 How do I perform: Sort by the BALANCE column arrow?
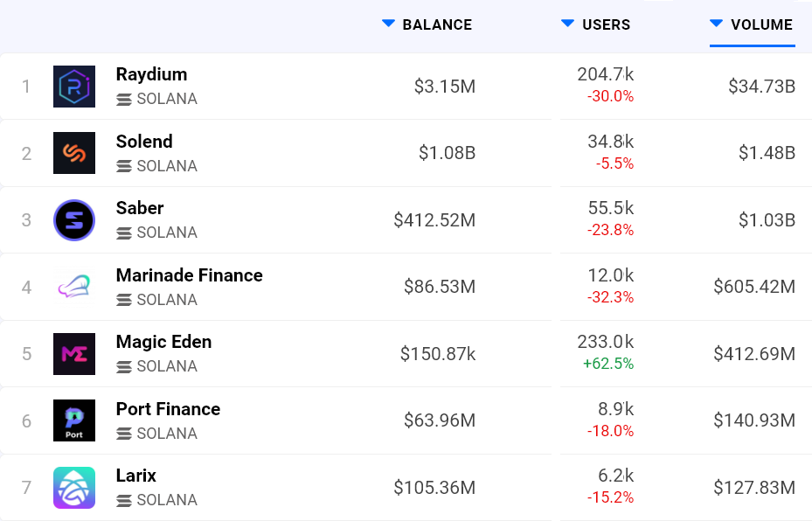pos(389,24)
